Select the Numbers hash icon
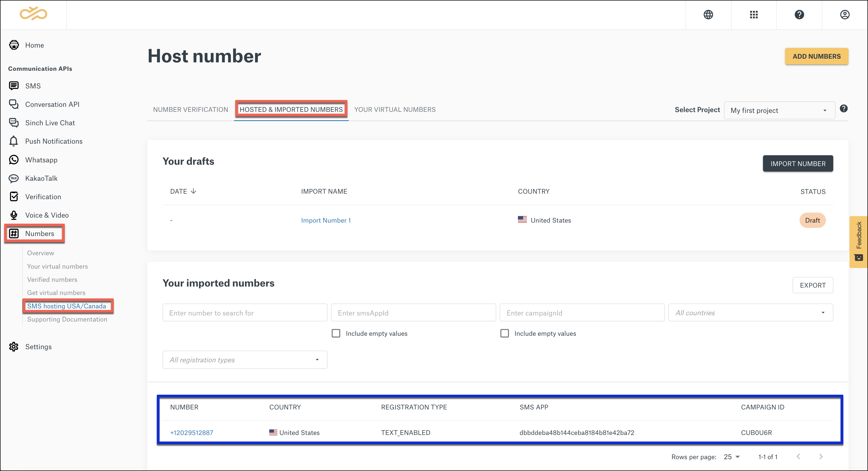The width and height of the screenshot is (868, 471). coord(14,233)
